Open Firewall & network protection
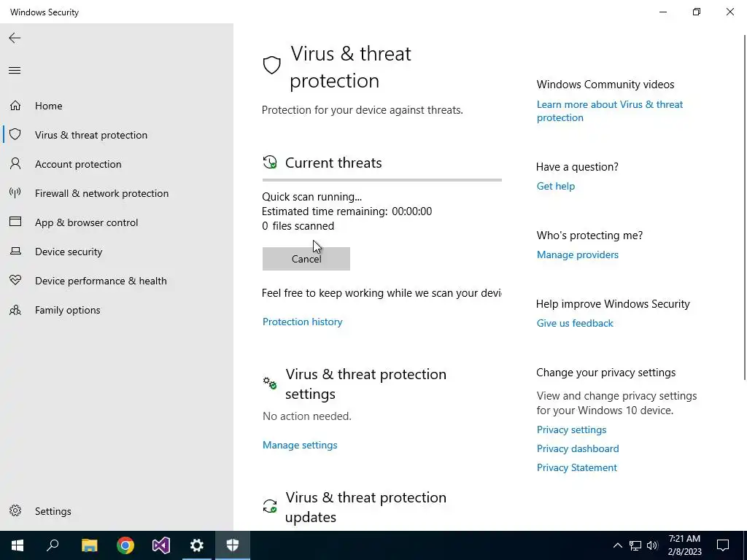The height and width of the screenshot is (560, 747). [101, 193]
